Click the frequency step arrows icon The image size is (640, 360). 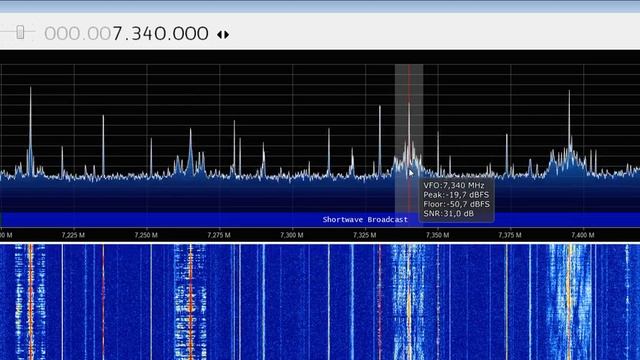[x=223, y=35]
